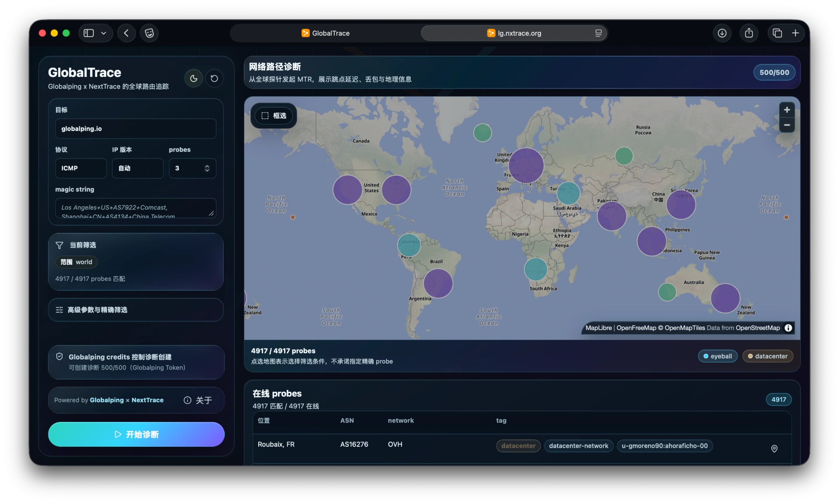
Task: Open the IP version 自动 dropdown
Action: click(x=138, y=168)
